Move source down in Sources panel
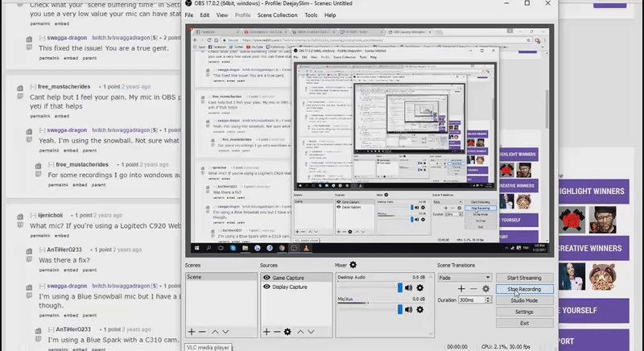 point(311,332)
